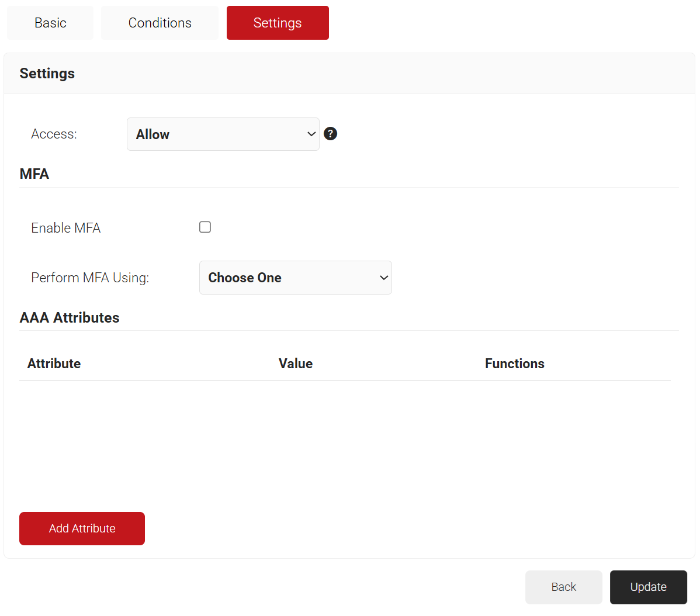
Task: Open the Conditions tab
Action: [x=160, y=23]
